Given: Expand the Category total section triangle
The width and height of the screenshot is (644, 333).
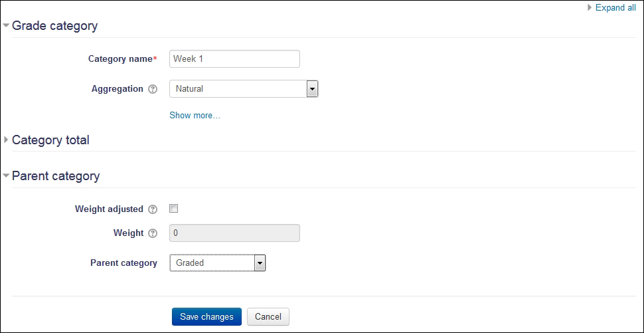Looking at the screenshot, I should click(6, 140).
